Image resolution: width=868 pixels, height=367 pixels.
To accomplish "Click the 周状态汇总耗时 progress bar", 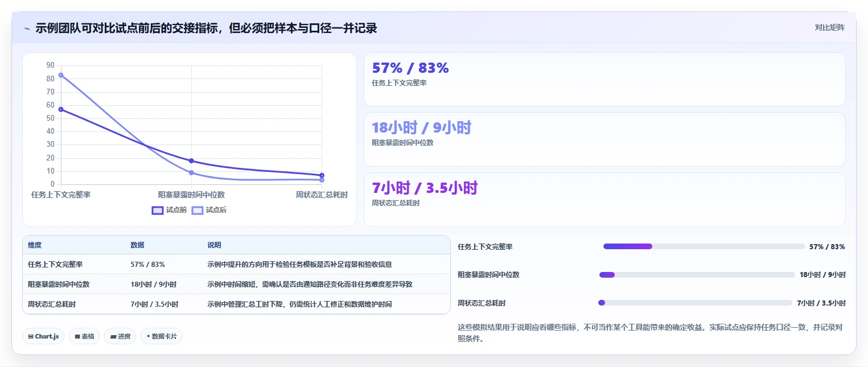I will click(x=695, y=303).
